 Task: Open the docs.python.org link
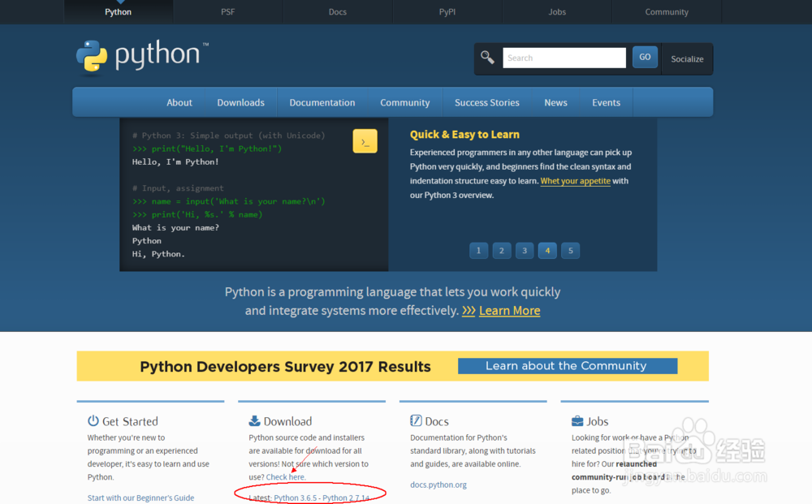[438, 485]
